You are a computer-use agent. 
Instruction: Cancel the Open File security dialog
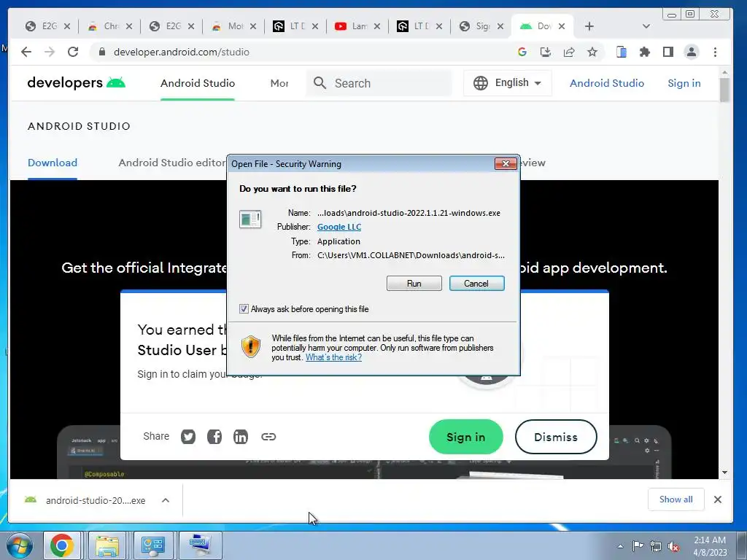pos(476,284)
